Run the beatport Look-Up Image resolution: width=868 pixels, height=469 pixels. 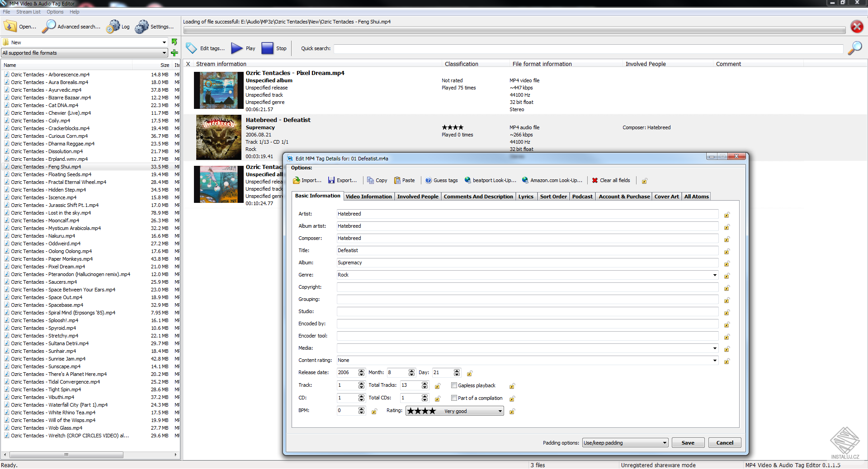[x=490, y=180]
